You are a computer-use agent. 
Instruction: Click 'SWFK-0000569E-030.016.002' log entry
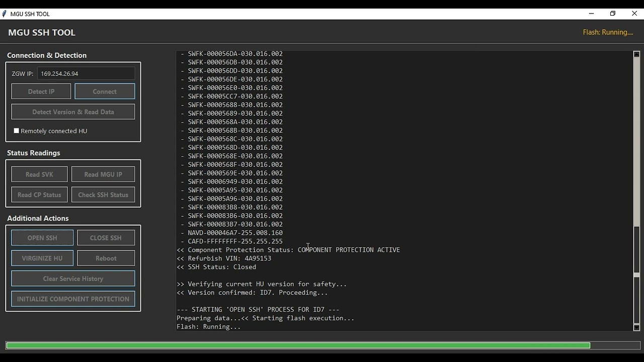(232, 173)
